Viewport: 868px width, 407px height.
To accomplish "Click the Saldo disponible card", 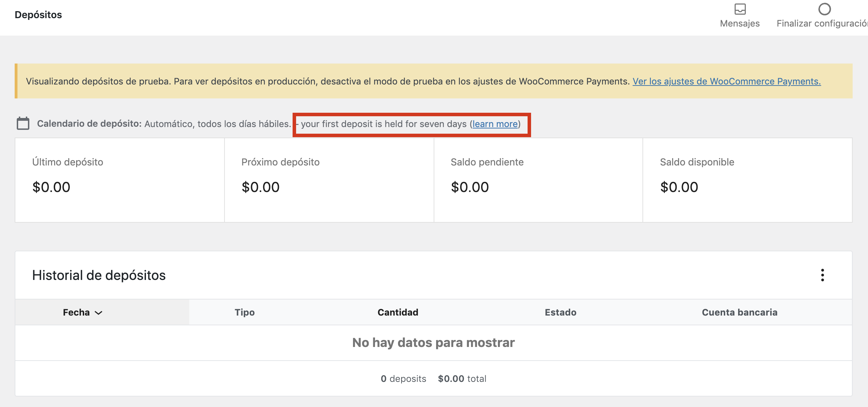I will [747, 180].
